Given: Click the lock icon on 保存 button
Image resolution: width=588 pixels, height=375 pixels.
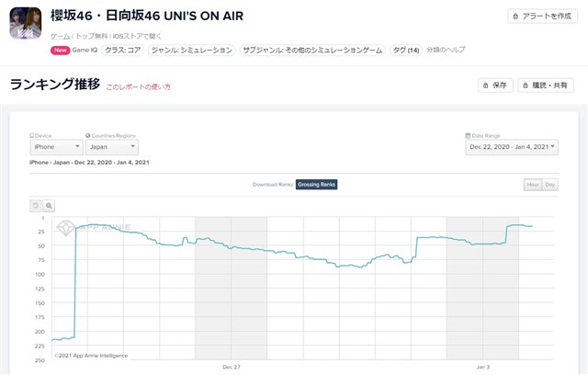Looking at the screenshot, I should tap(486, 85).
